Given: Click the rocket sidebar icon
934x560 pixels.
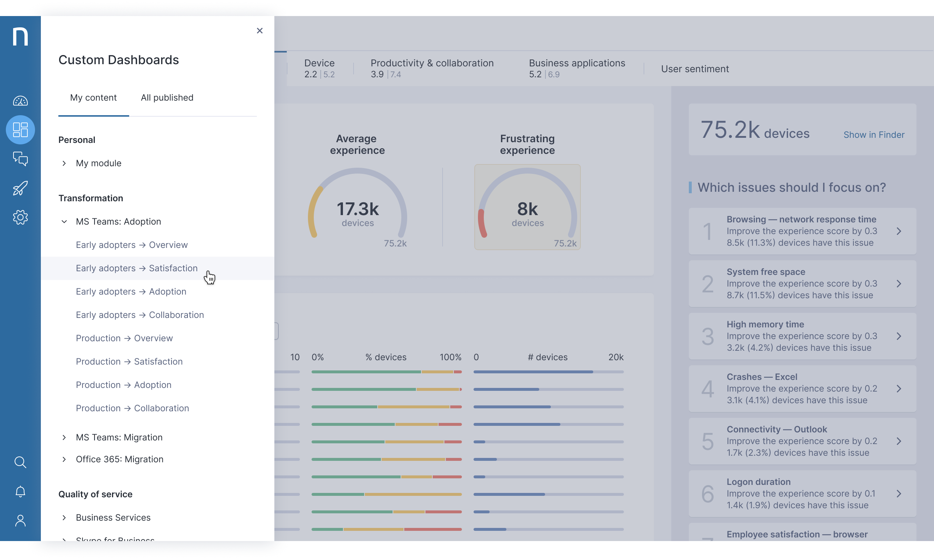Looking at the screenshot, I should coord(20,188).
